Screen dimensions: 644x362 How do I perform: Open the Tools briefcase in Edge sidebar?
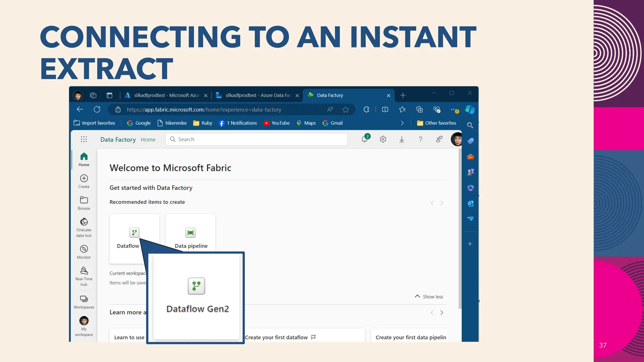tap(470, 156)
